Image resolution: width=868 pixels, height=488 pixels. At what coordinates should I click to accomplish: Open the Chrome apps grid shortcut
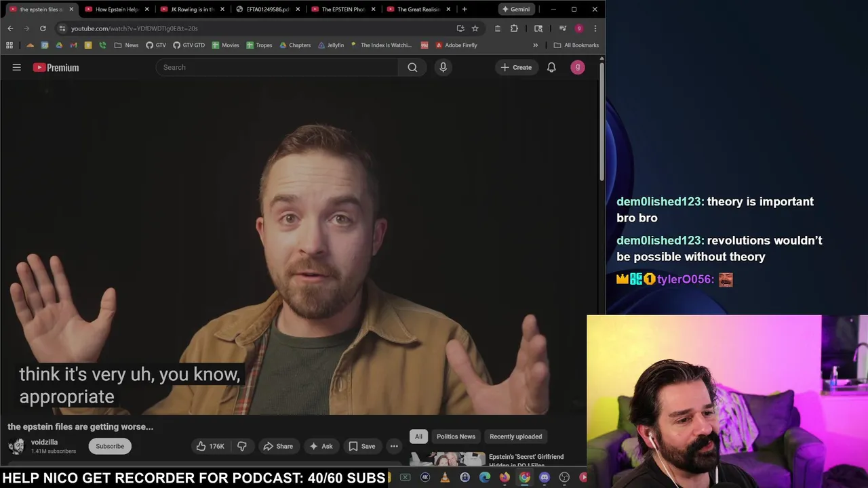(x=9, y=45)
